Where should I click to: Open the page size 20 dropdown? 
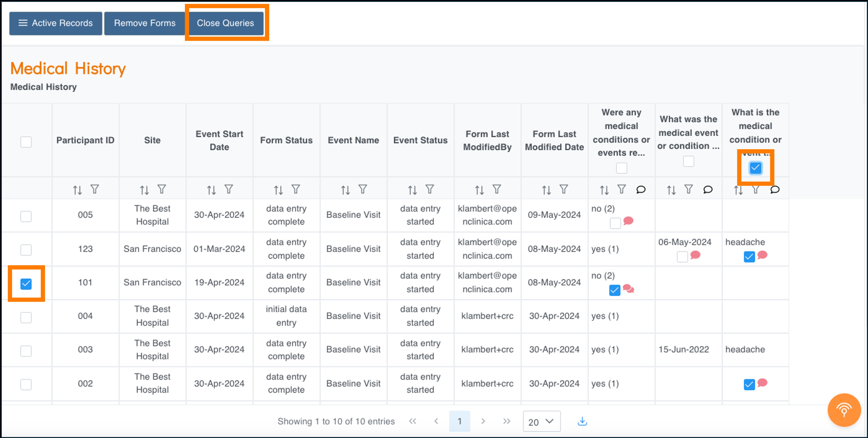pos(541,421)
